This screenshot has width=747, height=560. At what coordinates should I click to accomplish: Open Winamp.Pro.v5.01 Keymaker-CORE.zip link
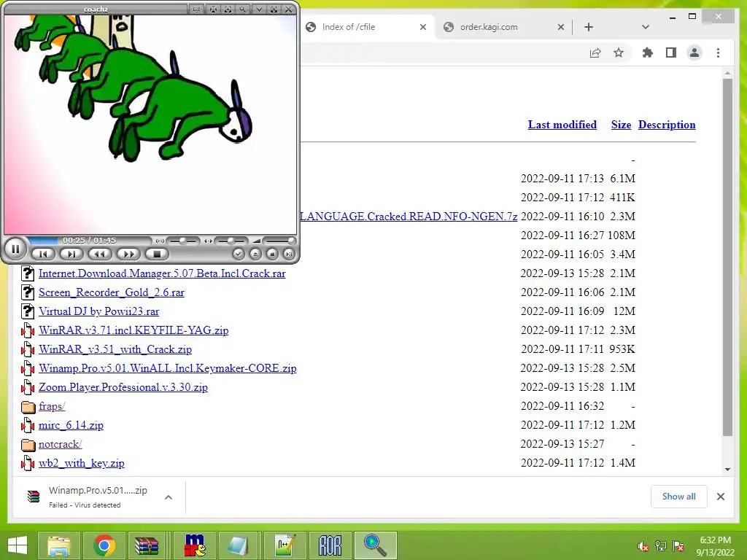168,368
